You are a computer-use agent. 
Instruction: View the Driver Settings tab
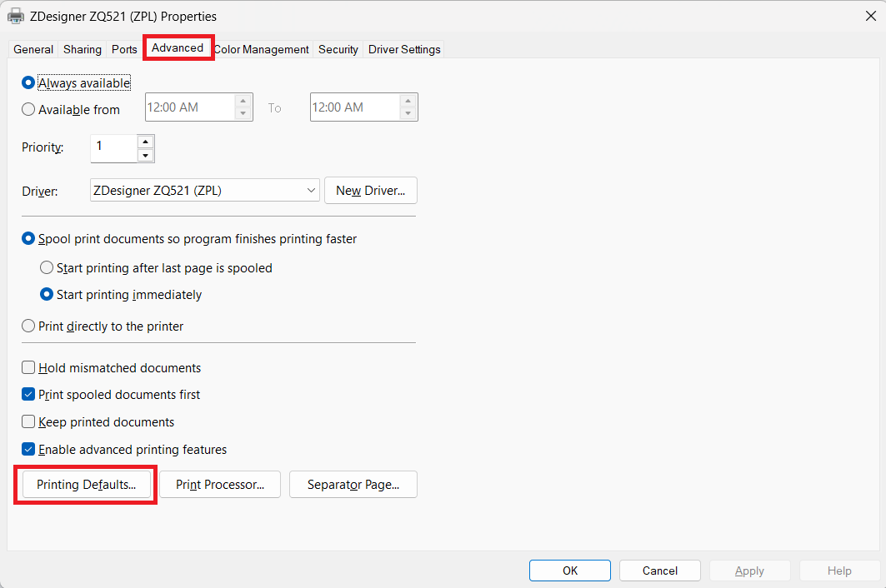click(x=403, y=49)
